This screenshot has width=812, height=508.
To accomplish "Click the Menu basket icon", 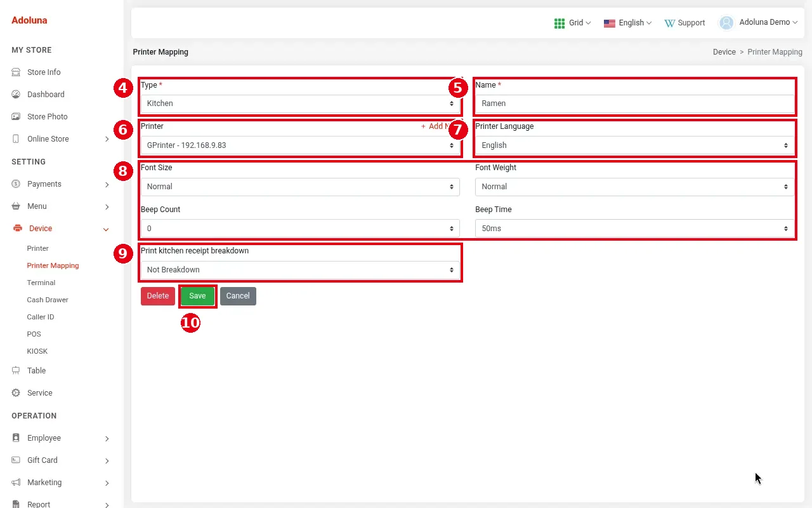I will (x=16, y=206).
